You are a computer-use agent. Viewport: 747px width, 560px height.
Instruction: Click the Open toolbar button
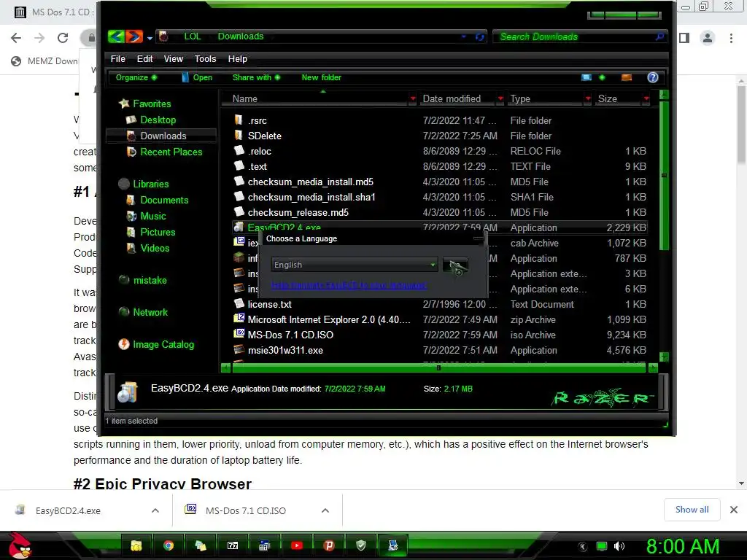click(x=197, y=77)
